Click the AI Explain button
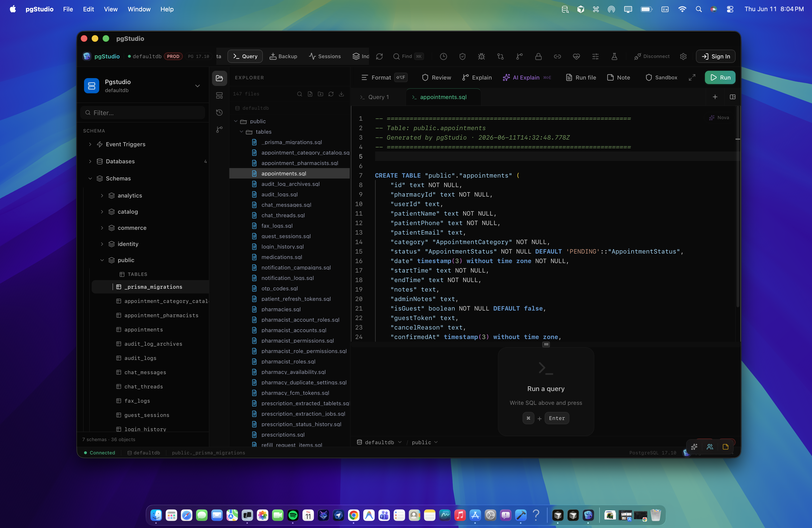This screenshot has height=528, width=812. point(527,77)
